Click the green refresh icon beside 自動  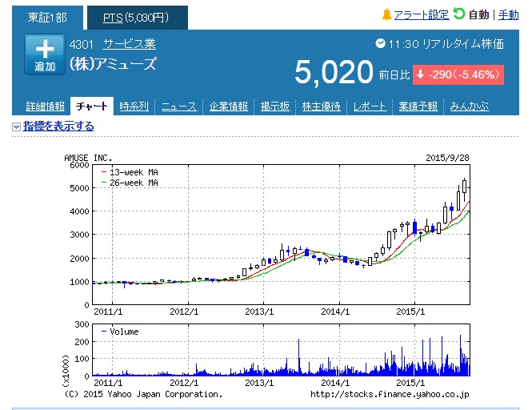(459, 14)
